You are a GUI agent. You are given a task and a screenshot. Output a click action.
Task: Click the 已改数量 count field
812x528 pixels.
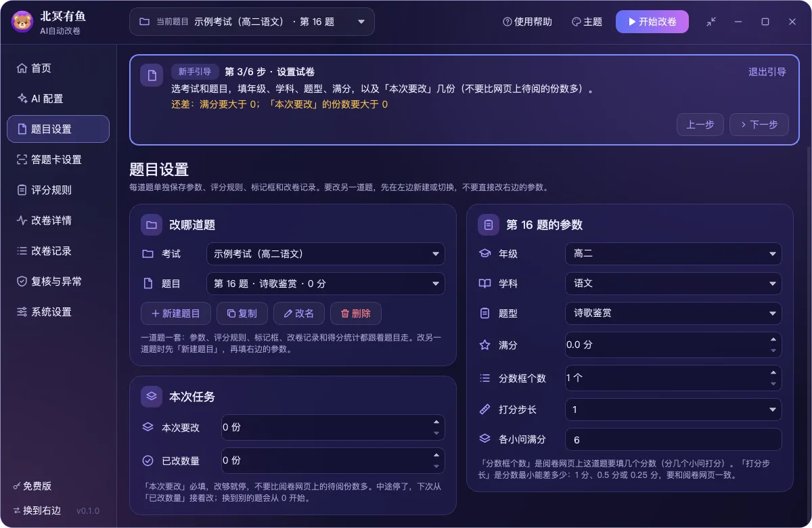click(333, 460)
